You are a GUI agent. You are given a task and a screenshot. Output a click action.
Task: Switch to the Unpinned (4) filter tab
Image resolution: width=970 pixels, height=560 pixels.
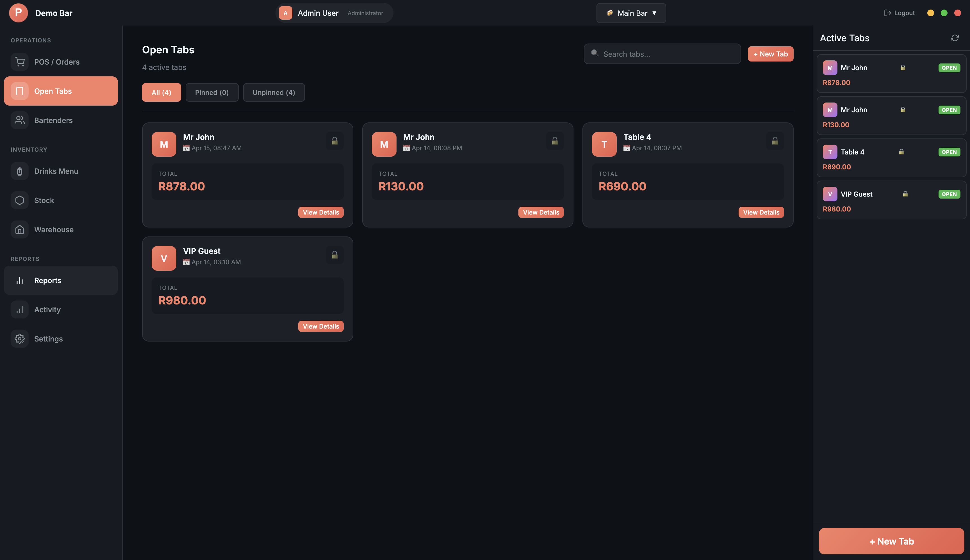pyautogui.click(x=274, y=92)
